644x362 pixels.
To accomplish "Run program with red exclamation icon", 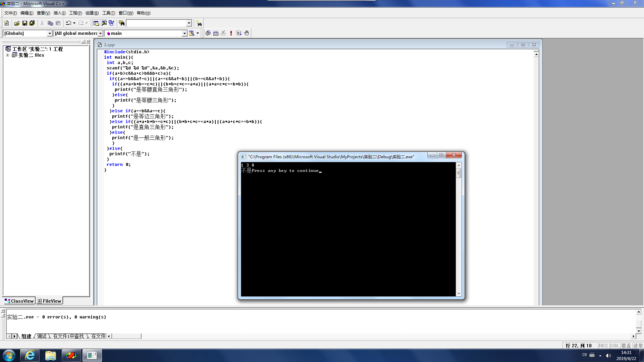I will 231,33.
